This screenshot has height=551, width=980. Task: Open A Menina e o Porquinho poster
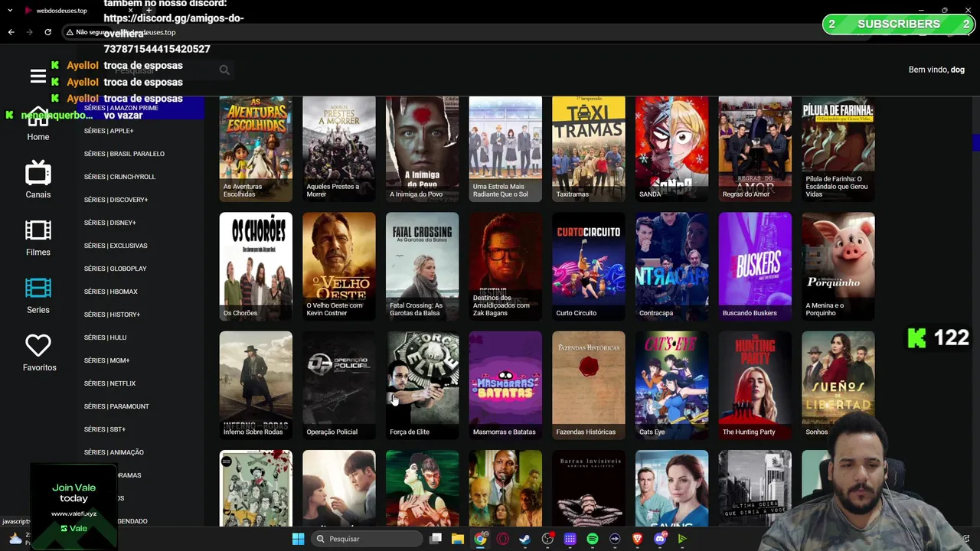pyautogui.click(x=838, y=266)
